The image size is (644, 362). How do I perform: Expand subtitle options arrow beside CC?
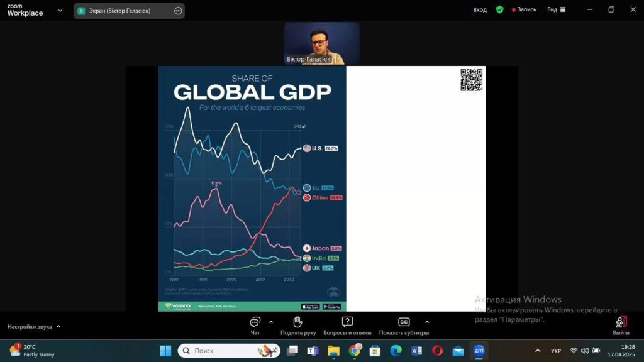coord(427,322)
